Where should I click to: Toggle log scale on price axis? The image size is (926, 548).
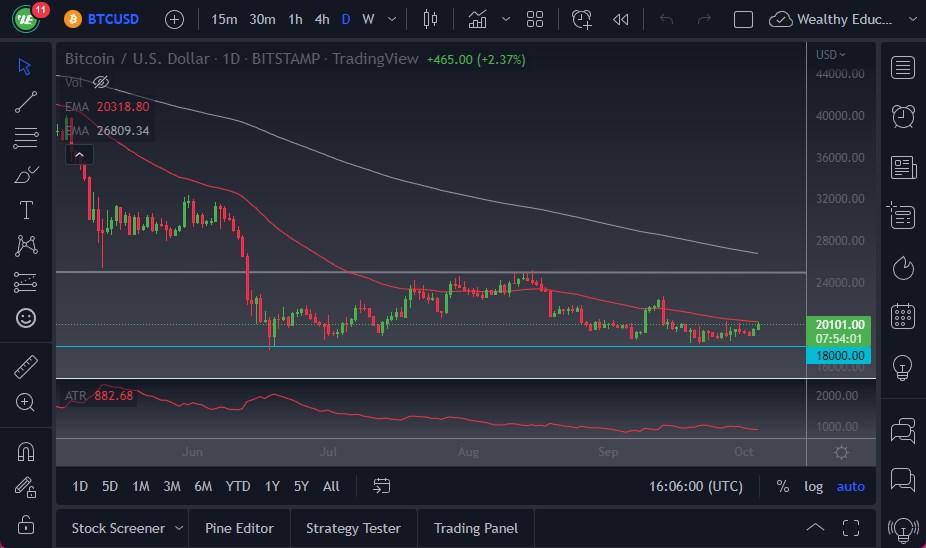[x=813, y=486]
